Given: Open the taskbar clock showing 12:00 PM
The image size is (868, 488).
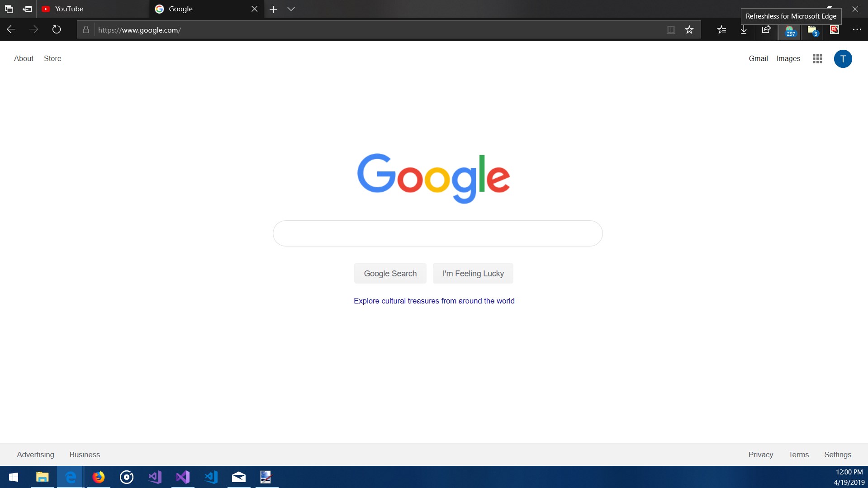Looking at the screenshot, I should [849, 477].
